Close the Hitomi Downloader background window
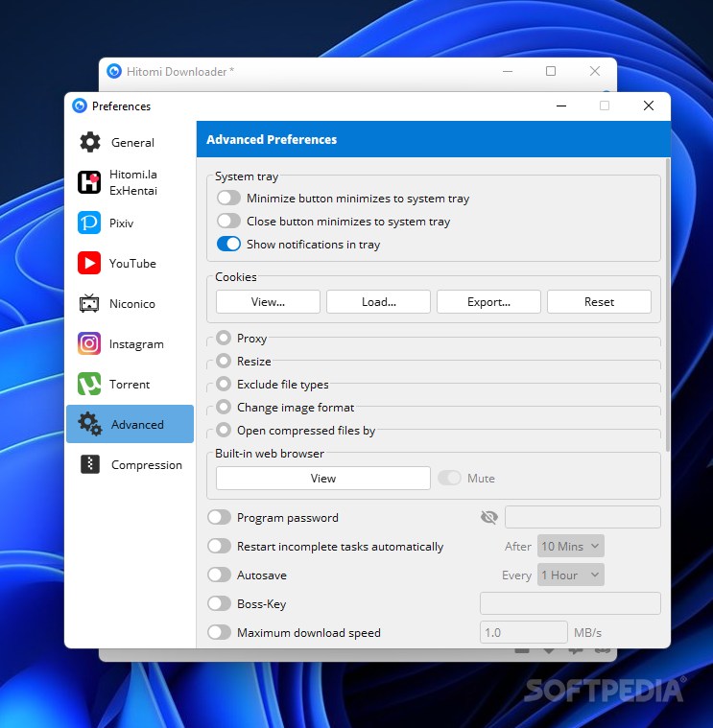Screen dimensions: 713x728 pyautogui.click(x=595, y=71)
